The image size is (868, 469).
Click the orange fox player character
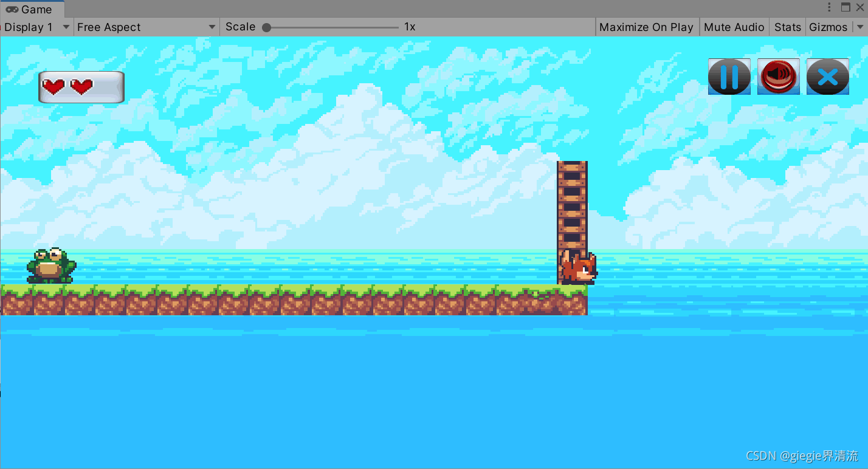pyautogui.click(x=579, y=268)
